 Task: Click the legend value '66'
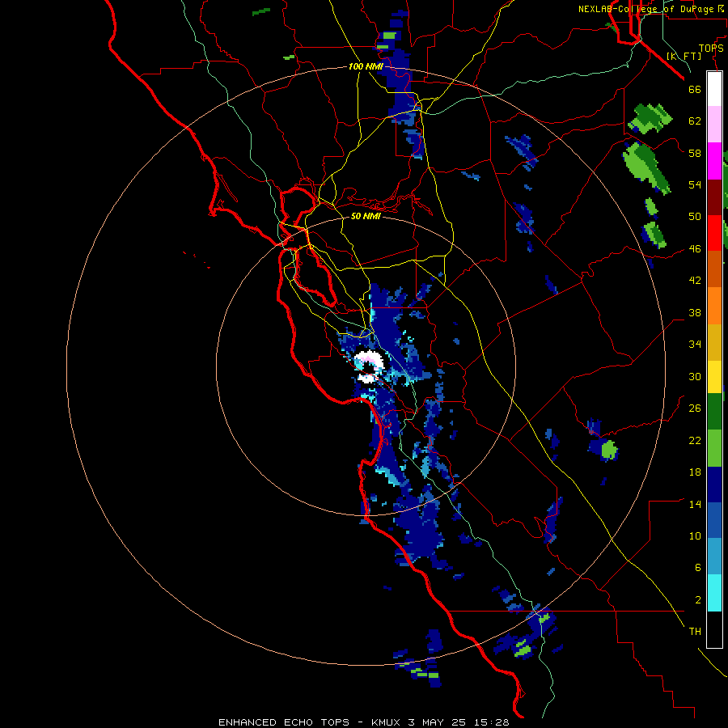click(695, 89)
